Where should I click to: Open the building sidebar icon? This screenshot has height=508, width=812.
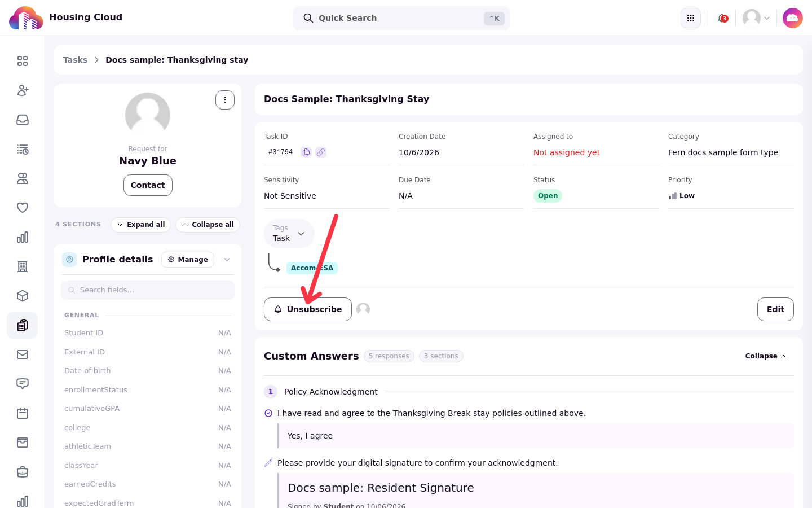click(23, 266)
